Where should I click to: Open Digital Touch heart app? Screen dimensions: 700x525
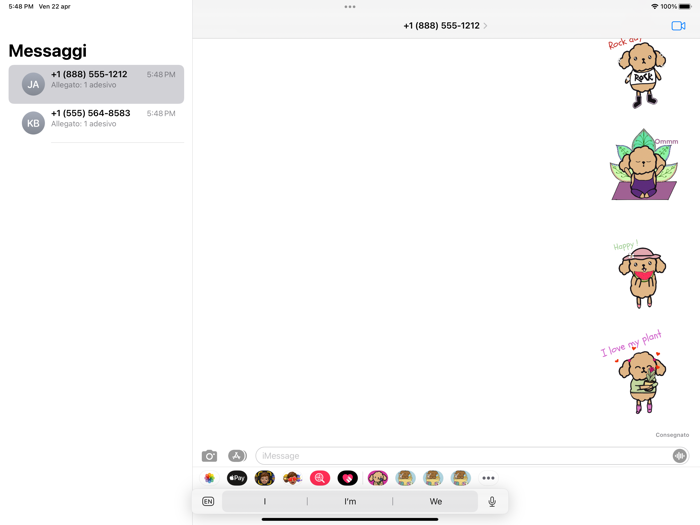coord(347,478)
